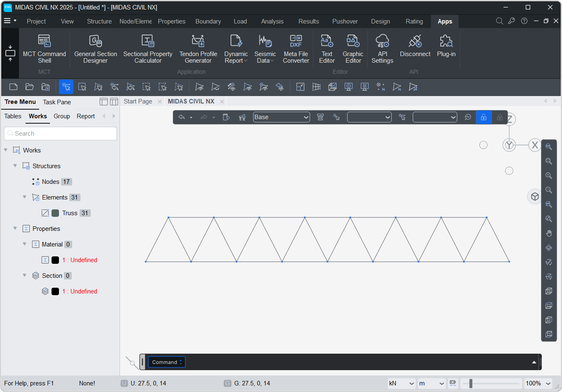Click the tree menu Search field
The height and width of the screenshot is (392, 562).
(61, 134)
